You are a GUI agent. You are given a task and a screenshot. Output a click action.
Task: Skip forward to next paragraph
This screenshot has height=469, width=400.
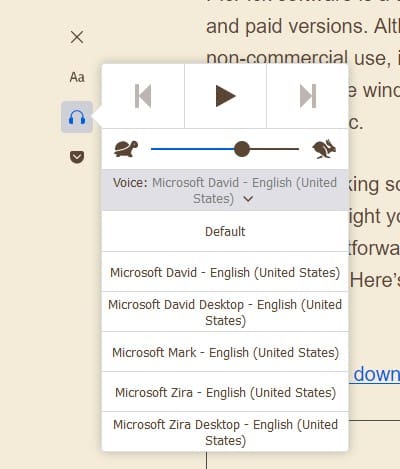click(308, 96)
